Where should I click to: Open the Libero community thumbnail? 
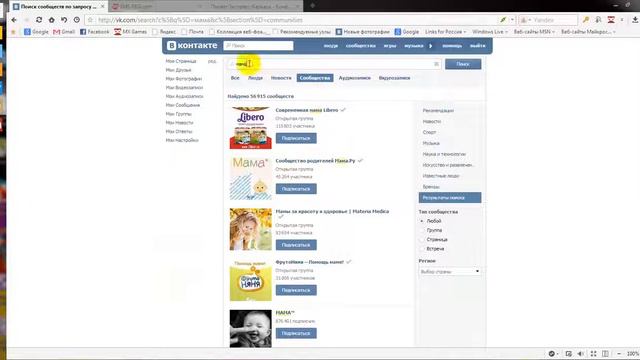[251, 128]
